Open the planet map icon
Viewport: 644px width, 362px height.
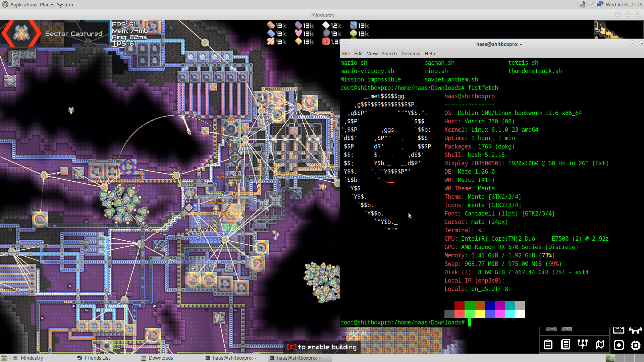point(600,345)
